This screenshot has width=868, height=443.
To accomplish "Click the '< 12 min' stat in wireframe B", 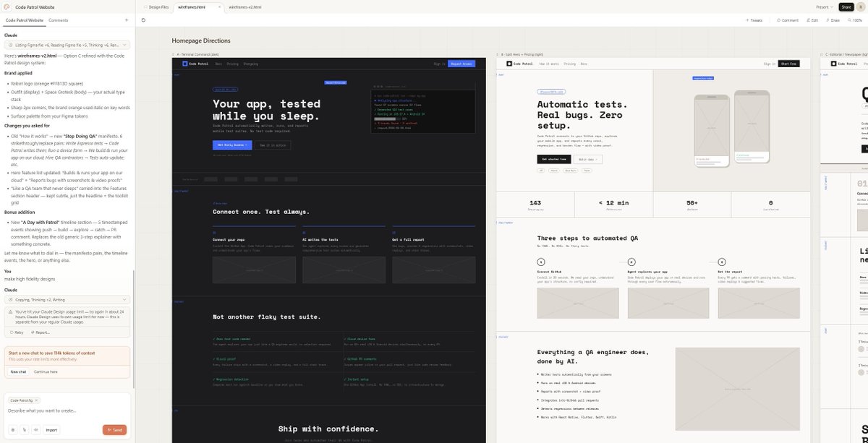I will pos(613,203).
